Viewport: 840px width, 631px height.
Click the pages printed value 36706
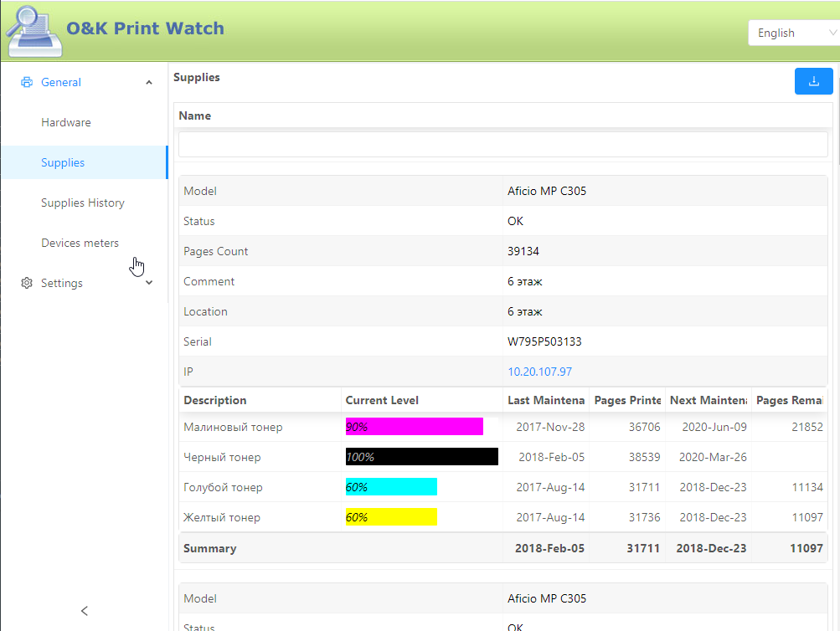click(645, 427)
